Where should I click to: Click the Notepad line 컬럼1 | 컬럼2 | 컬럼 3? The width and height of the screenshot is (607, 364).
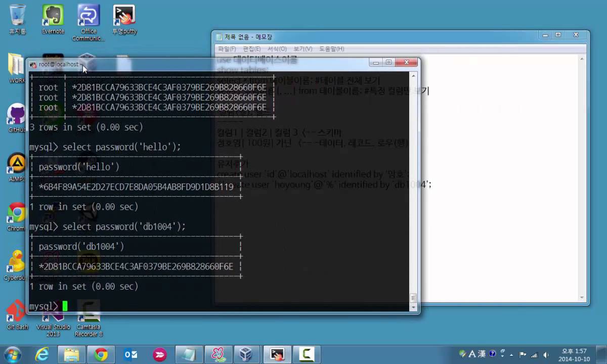pyautogui.click(x=279, y=132)
